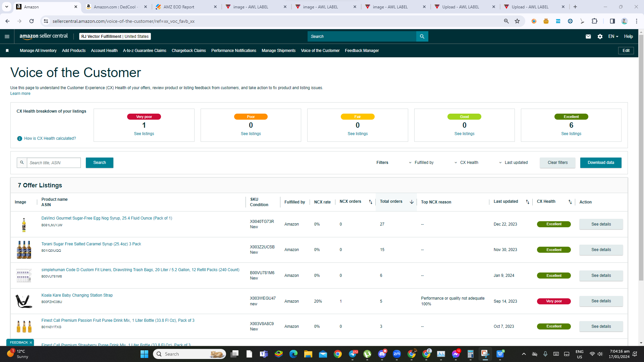See listings under Excellent
644x362 pixels.
(571, 134)
